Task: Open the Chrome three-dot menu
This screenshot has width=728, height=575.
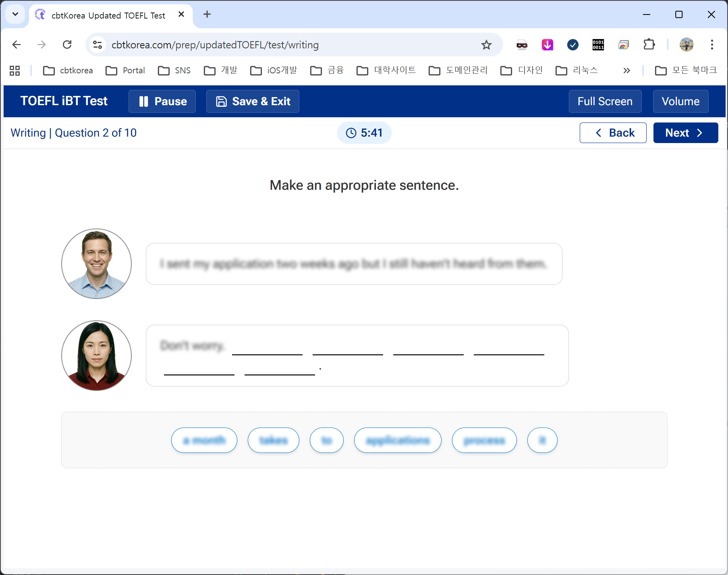Action: [x=712, y=45]
